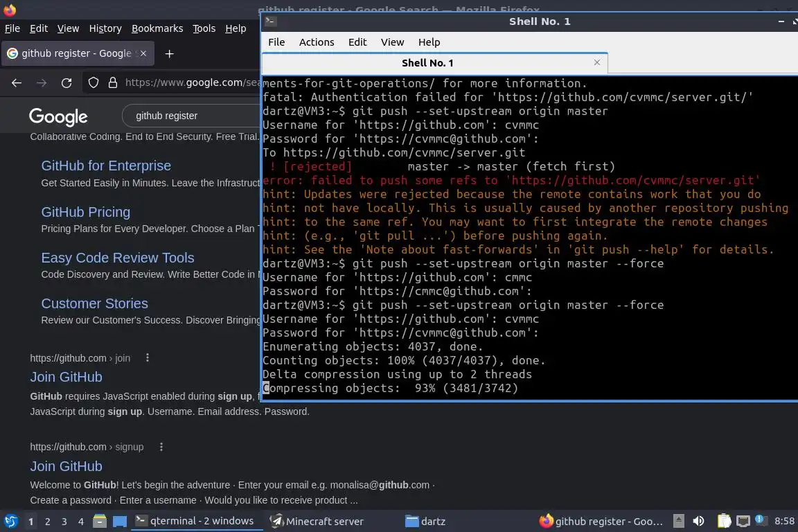Reload the Google search page in Firefox
Viewport: 798px width, 532px height.
66,83
